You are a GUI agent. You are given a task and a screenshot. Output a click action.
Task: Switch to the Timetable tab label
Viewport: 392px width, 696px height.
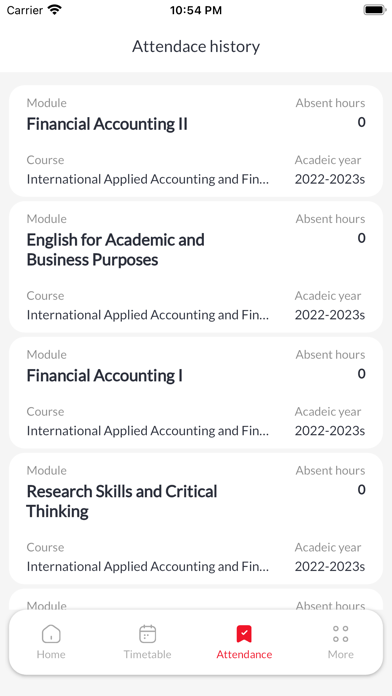(x=147, y=654)
